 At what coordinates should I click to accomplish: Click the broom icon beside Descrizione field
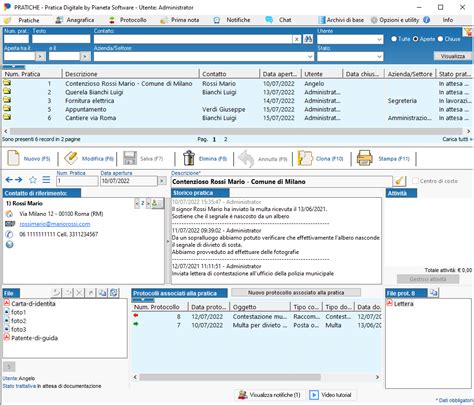(x=399, y=181)
